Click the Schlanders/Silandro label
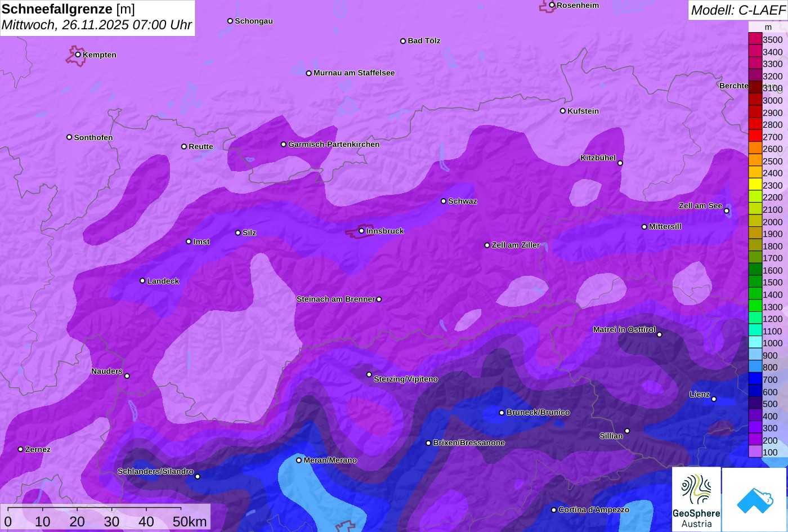788x532 pixels. (155, 472)
